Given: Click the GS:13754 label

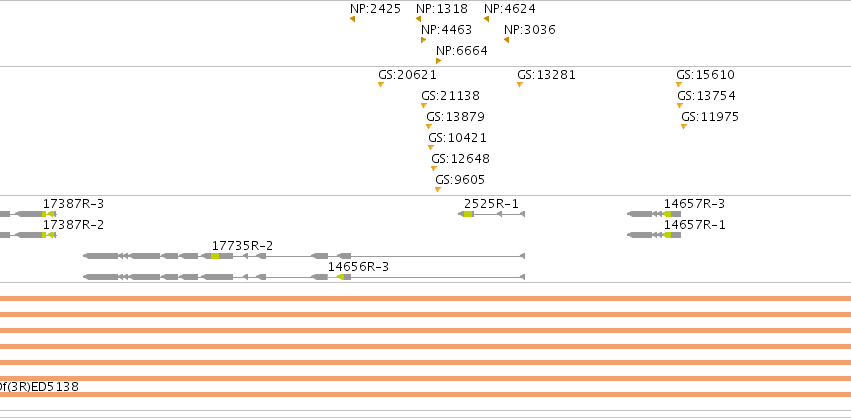Looking at the screenshot, I should [x=706, y=96].
